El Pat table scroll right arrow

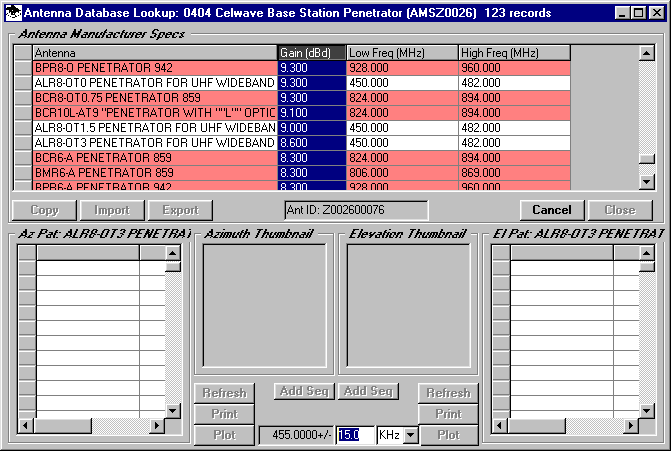631,426
